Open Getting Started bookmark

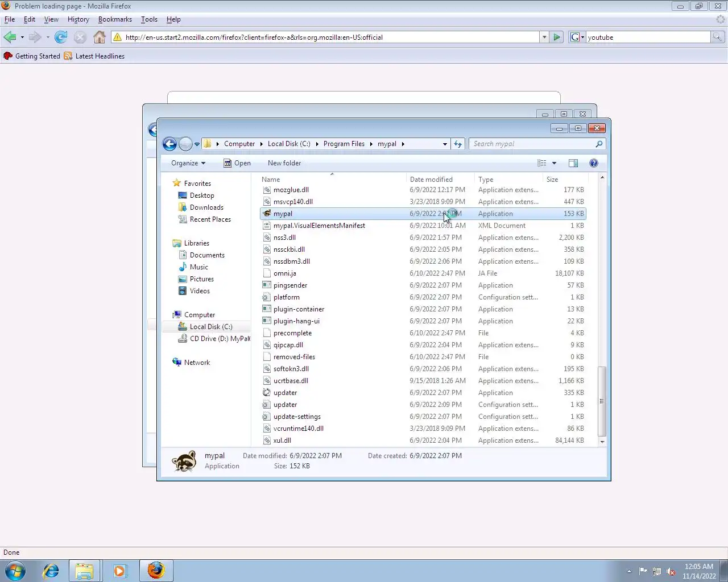click(32, 56)
